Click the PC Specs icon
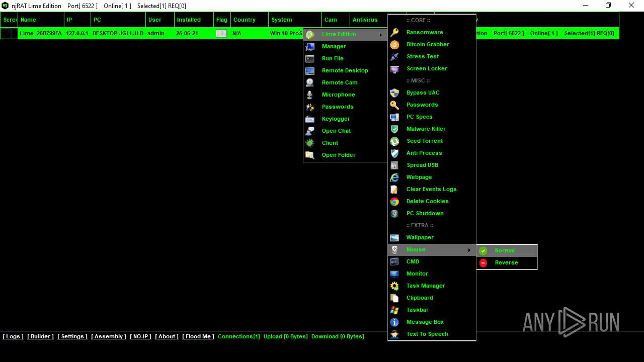 click(x=395, y=117)
